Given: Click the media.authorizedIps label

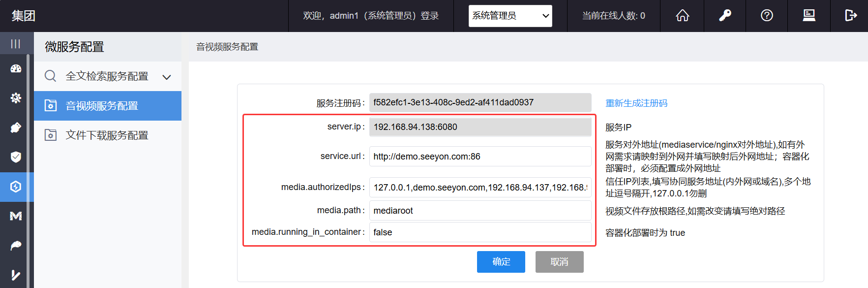Looking at the screenshot, I should pos(323,187).
